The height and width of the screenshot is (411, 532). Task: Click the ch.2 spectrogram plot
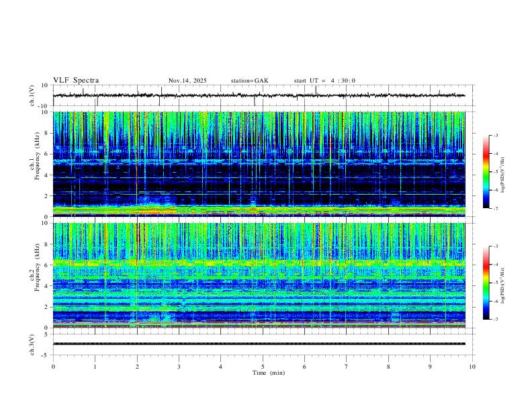(x=259, y=275)
